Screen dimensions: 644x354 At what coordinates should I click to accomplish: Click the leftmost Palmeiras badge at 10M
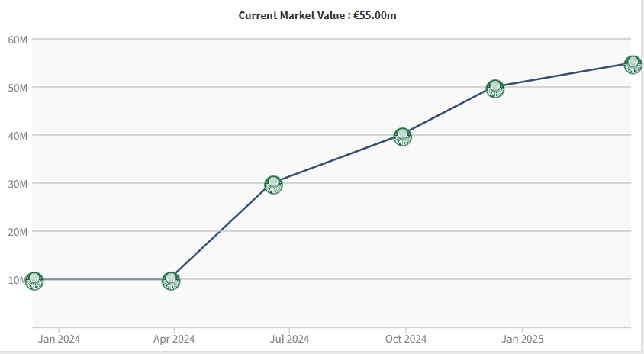coord(34,281)
